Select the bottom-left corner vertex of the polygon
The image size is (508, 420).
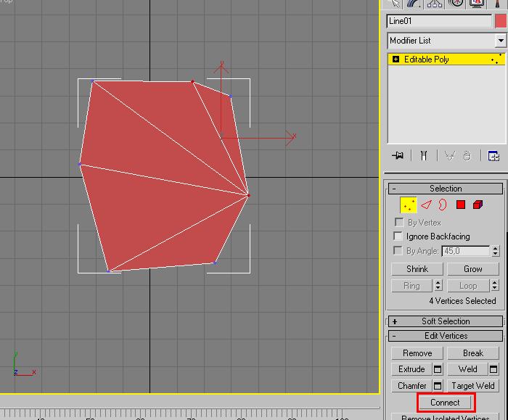(109, 271)
